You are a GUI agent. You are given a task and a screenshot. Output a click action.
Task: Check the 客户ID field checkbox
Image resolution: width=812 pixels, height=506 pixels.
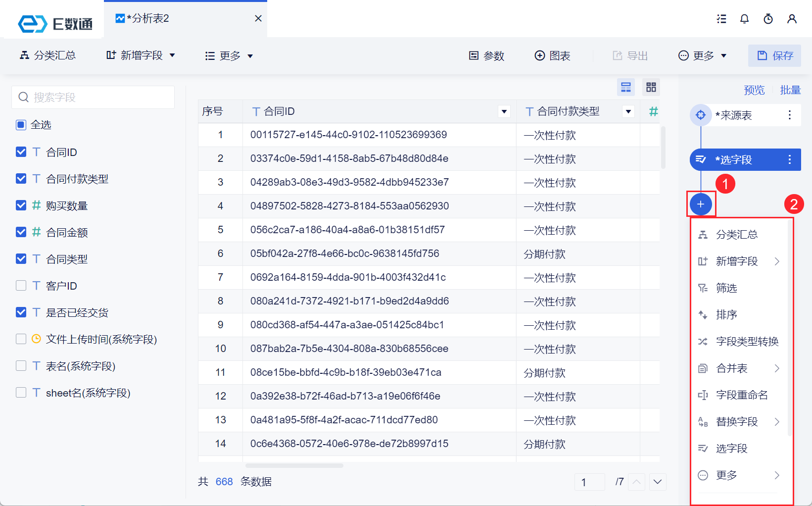[x=21, y=285]
